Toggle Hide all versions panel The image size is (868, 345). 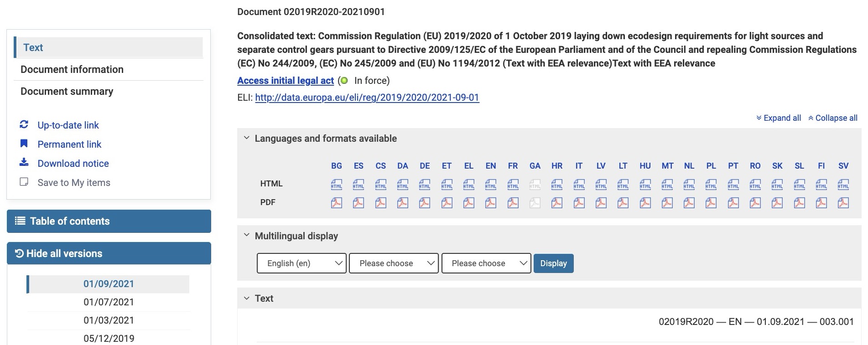(109, 253)
